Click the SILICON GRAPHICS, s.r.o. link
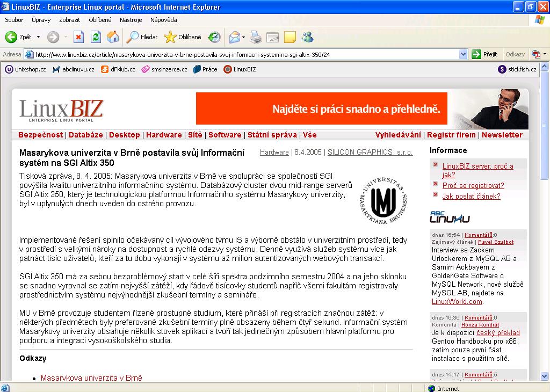The image size is (550, 392). coord(370,152)
